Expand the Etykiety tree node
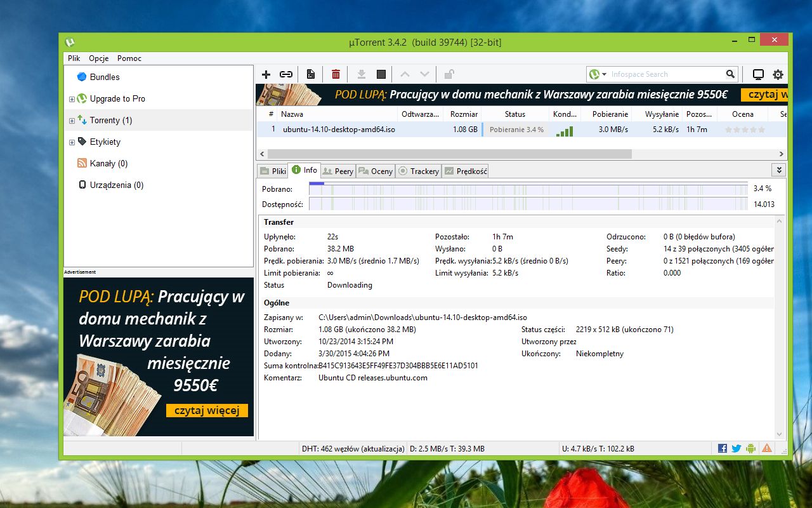The image size is (812, 508). click(72, 142)
